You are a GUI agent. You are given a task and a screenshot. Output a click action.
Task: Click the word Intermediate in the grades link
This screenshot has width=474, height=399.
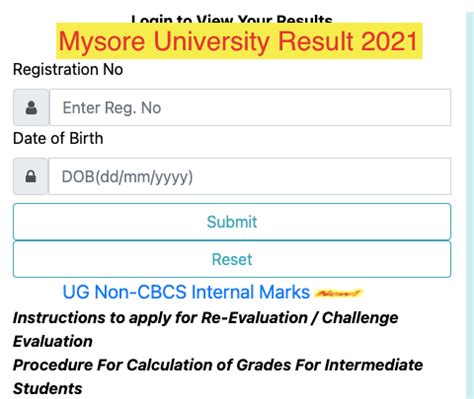pos(374,365)
